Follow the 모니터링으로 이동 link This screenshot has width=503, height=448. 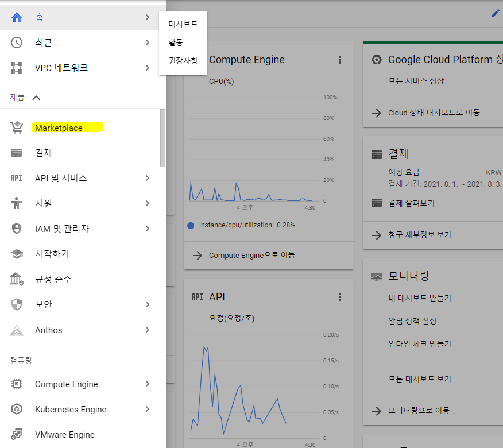point(419,411)
